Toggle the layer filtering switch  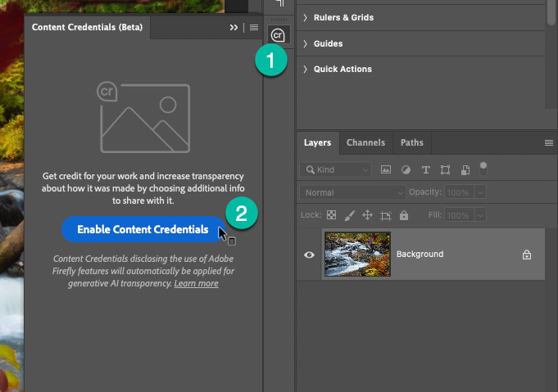pos(483,169)
